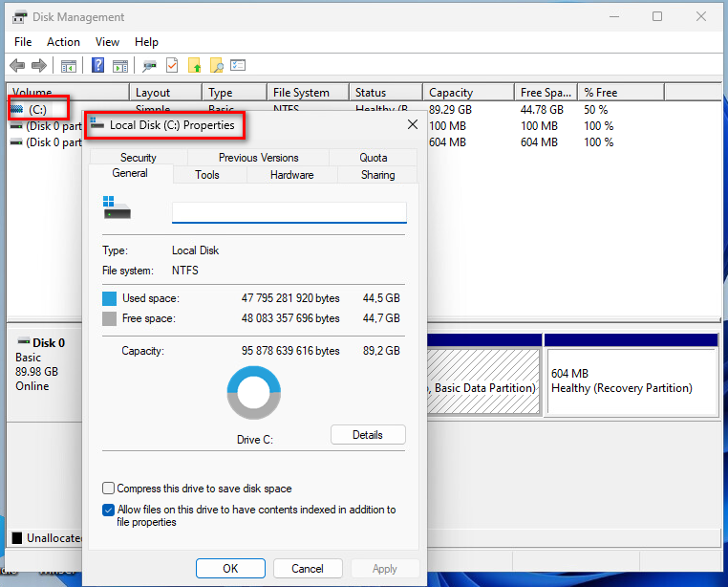The width and height of the screenshot is (728, 587).
Task: Click the Drive C: usage donut chart
Action: [x=254, y=393]
